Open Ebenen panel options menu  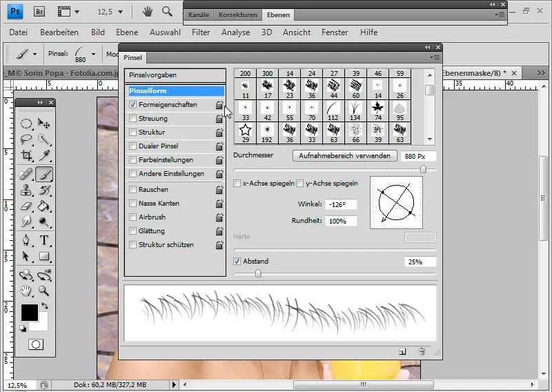500,14
